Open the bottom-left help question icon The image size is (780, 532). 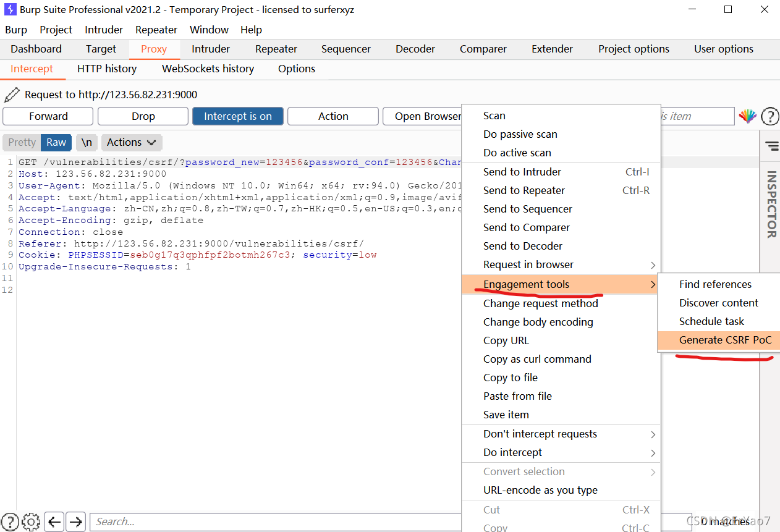point(10,521)
